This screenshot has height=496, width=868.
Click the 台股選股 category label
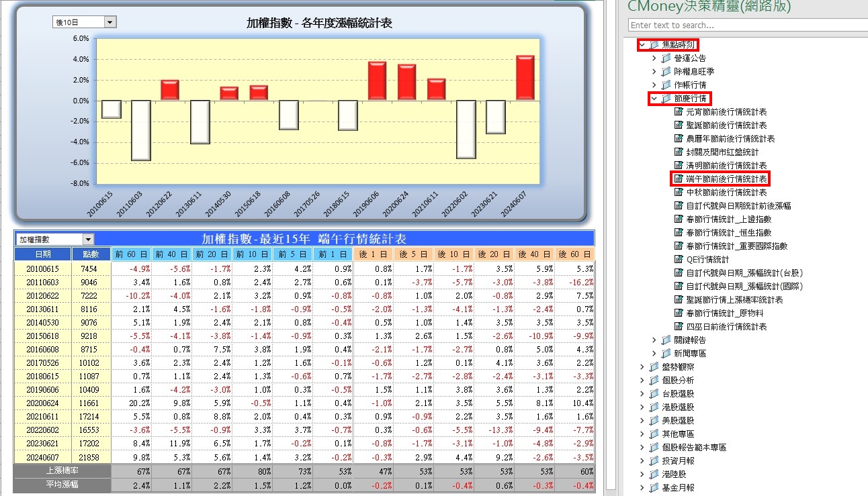pos(678,394)
